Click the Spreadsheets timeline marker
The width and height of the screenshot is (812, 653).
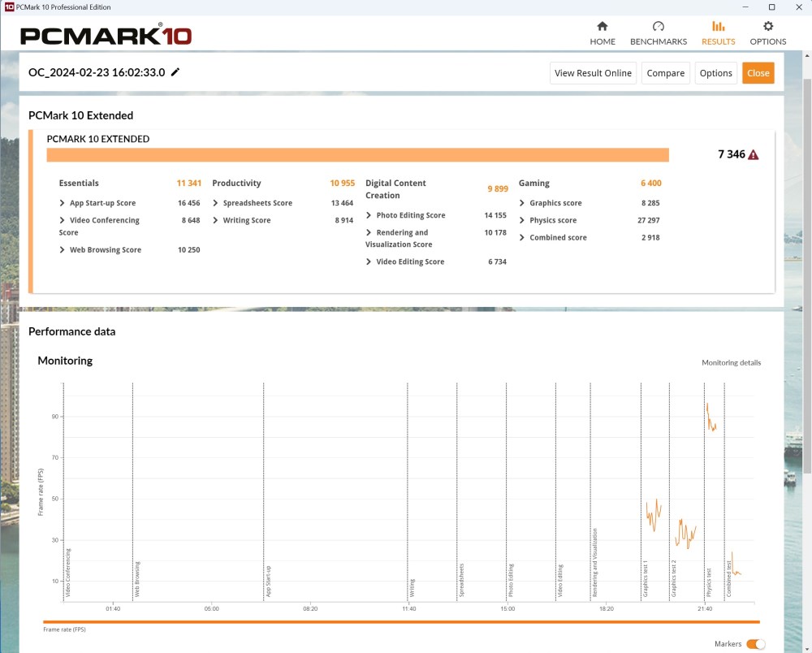pos(461,580)
